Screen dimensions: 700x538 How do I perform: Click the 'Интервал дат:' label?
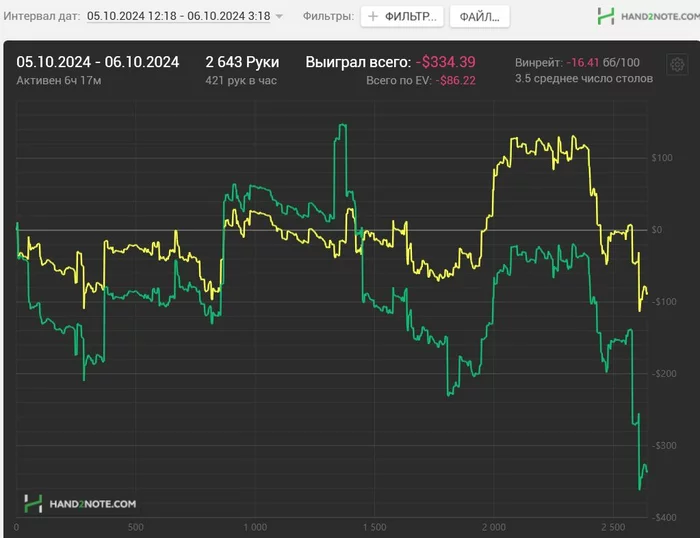click(x=42, y=16)
